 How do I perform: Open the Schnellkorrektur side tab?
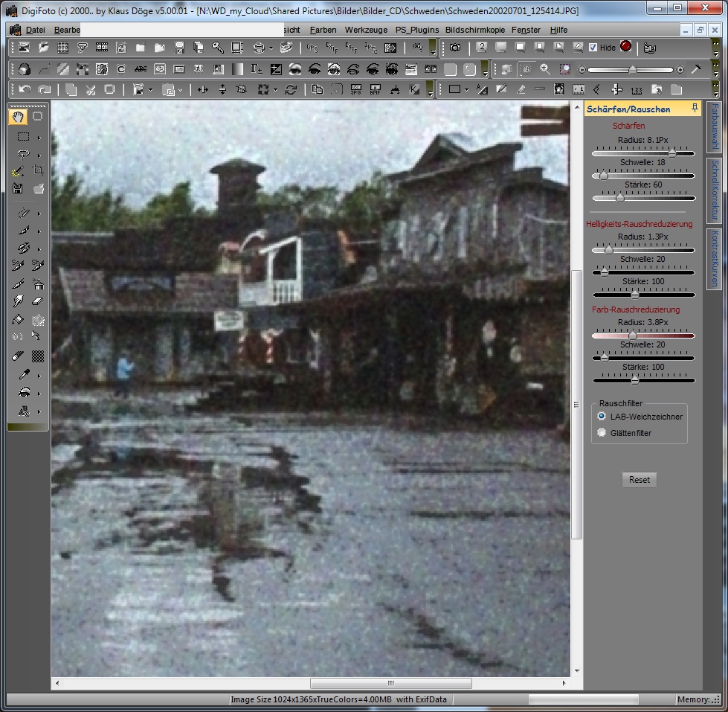(x=714, y=190)
